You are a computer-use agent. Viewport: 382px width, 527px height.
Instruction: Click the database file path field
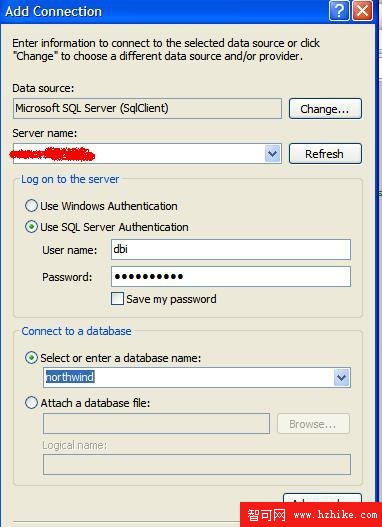156,423
